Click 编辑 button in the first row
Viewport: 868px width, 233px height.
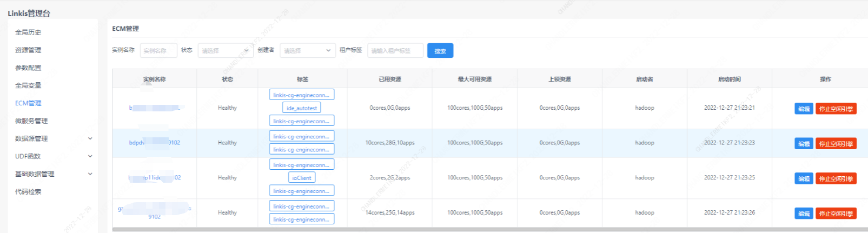804,109
